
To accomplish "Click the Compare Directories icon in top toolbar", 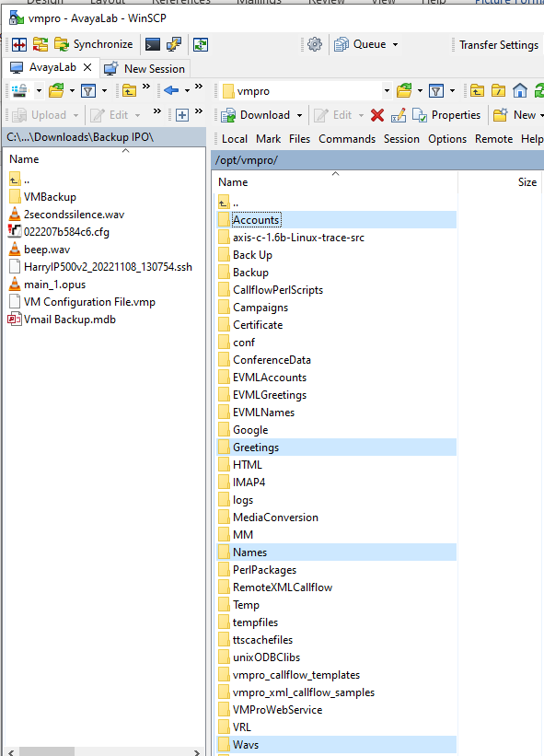I will click(x=19, y=45).
